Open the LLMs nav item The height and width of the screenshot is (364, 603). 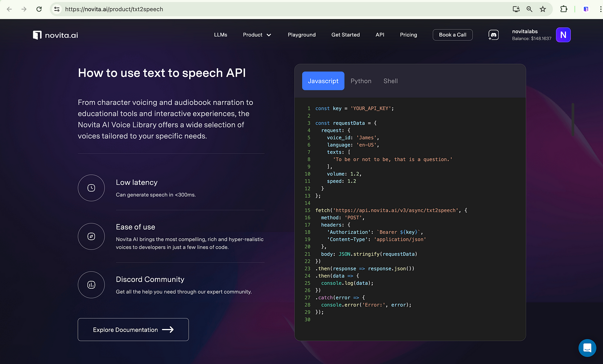pos(220,35)
